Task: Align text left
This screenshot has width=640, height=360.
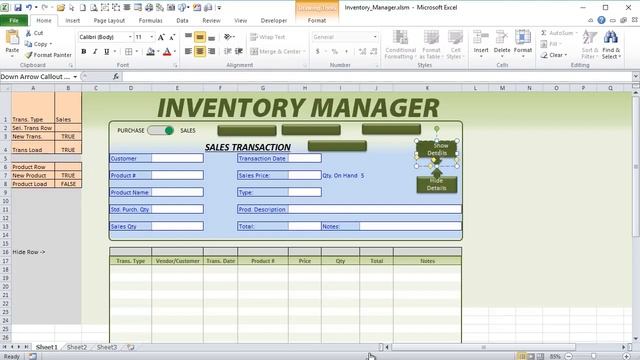Action: 188,51
